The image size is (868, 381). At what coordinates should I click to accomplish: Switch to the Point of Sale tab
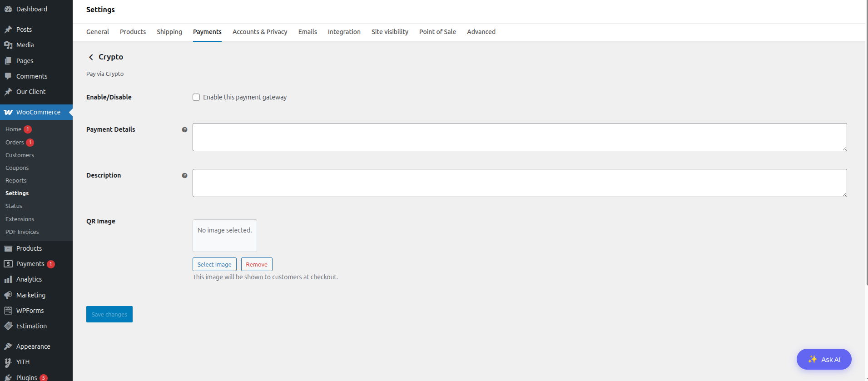pos(437,32)
